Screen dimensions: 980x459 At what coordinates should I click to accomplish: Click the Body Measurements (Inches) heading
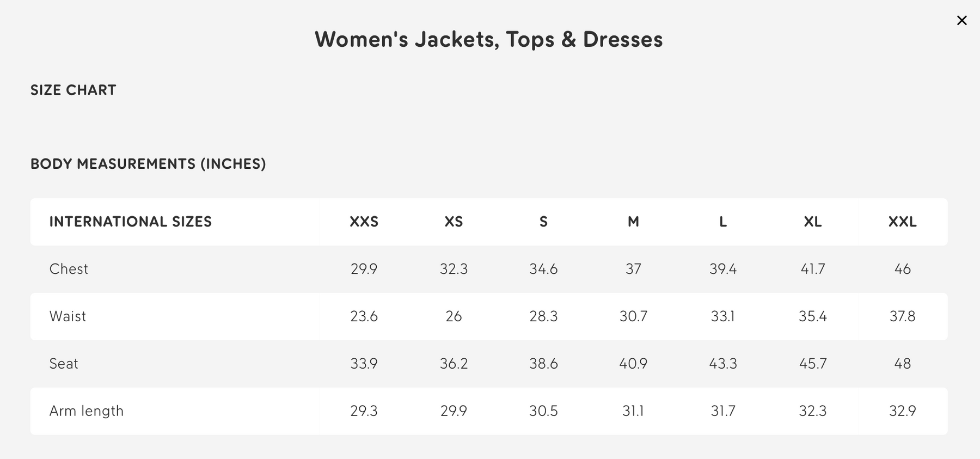[x=148, y=164]
